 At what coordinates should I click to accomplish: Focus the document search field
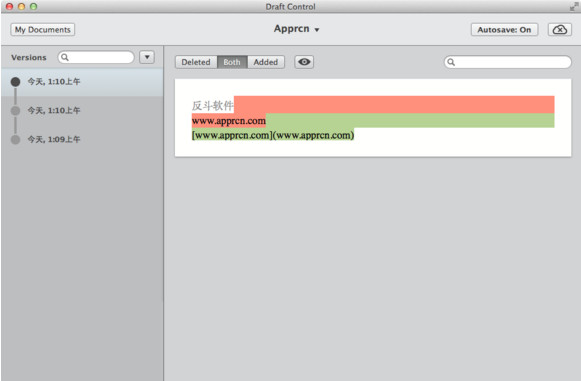pyautogui.click(x=508, y=62)
